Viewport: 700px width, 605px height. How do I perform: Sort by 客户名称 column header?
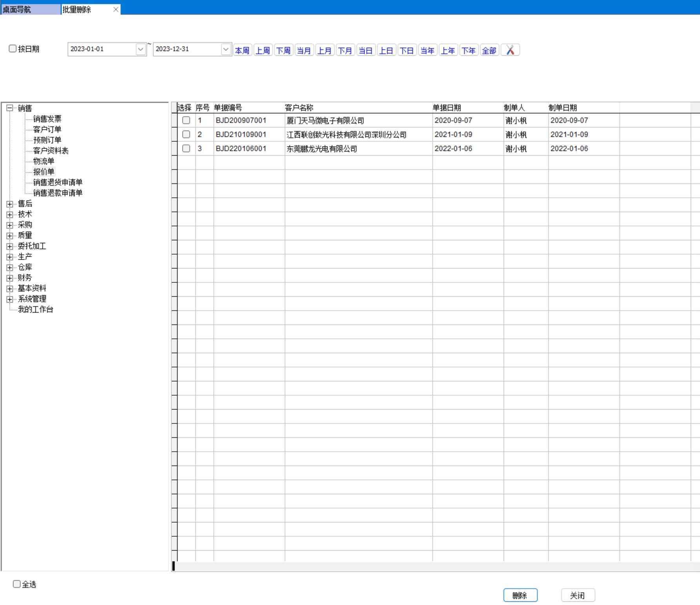point(299,108)
